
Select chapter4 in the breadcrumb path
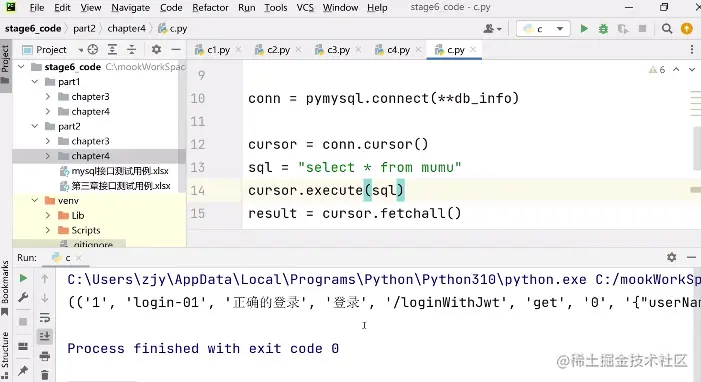point(127,29)
